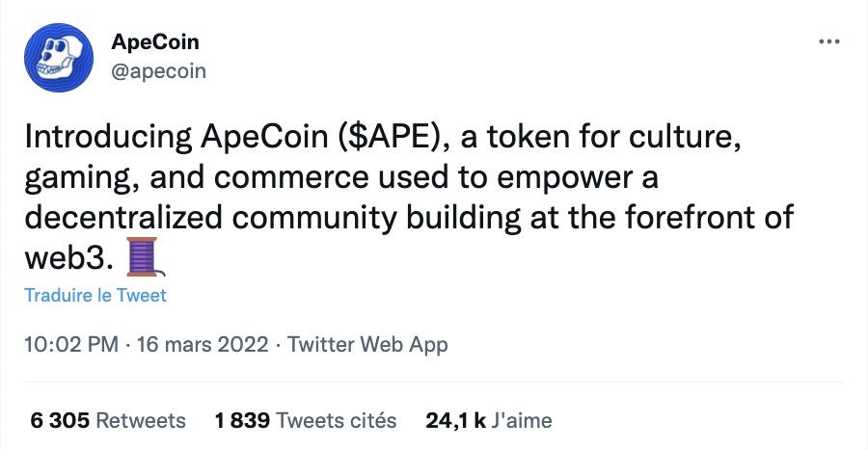The image size is (868, 449).
Task: Click the purple thread spool emoji
Action: [x=146, y=257]
